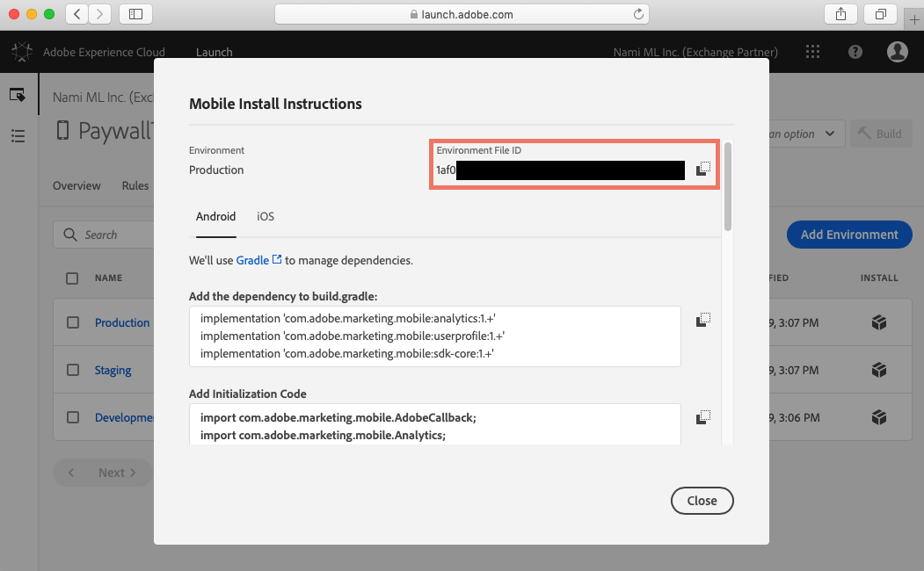
Task: Check the Development environment row
Action: [x=72, y=417]
